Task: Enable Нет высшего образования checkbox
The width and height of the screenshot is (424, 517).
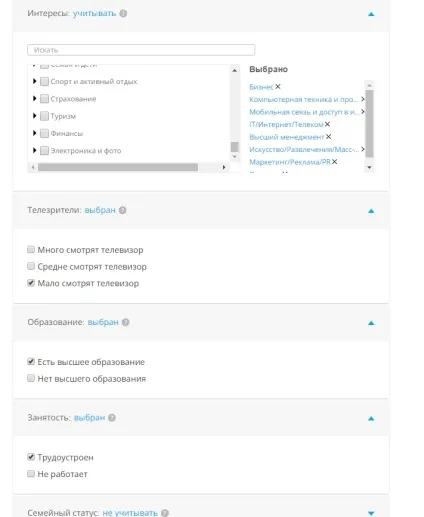Action: coord(31,378)
